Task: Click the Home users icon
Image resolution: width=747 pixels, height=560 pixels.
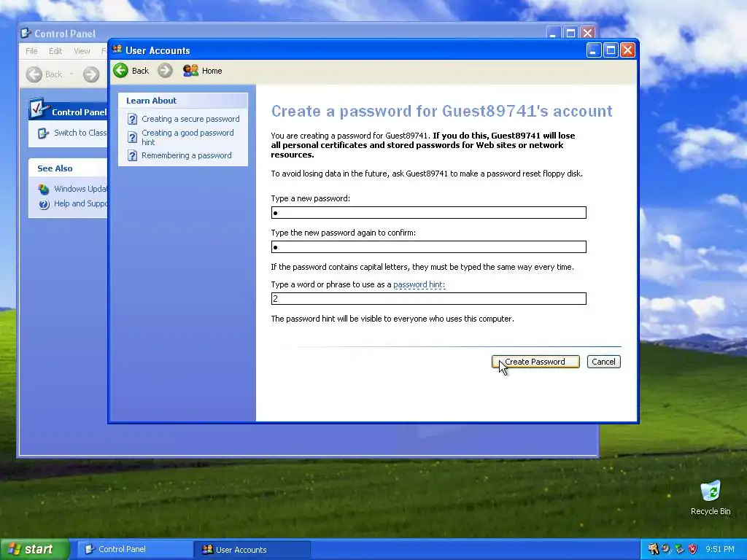Action: tap(190, 71)
